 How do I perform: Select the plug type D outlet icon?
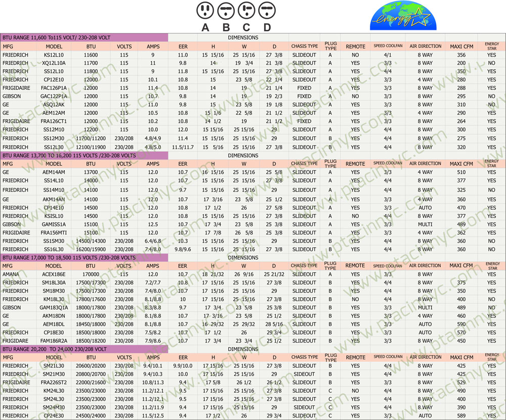pyautogui.click(x=267, y=10)
